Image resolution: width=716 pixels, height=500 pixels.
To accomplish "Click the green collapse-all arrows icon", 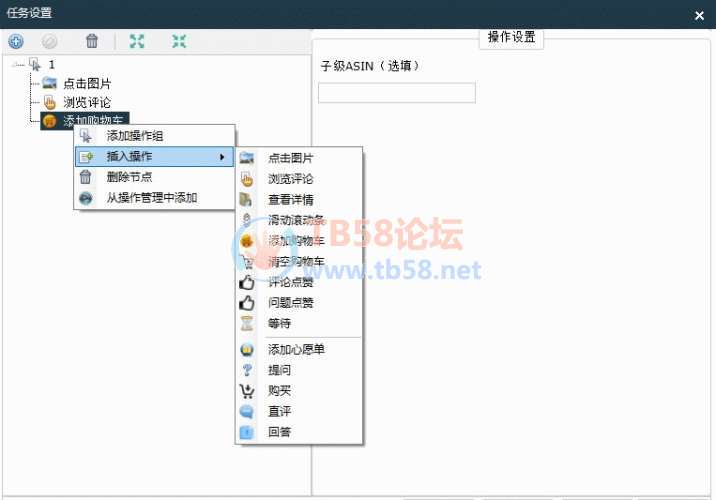I will tap(179, 41).
